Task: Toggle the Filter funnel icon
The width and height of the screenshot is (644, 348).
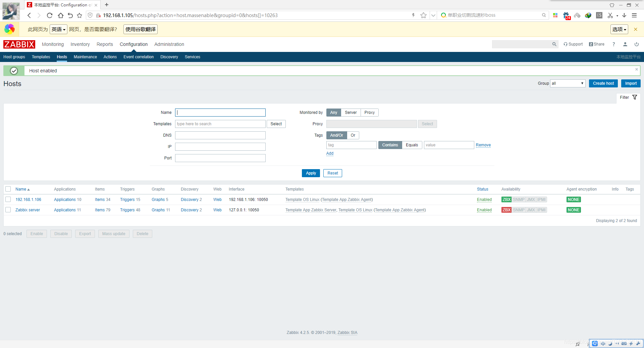Action: coord(635,97)
